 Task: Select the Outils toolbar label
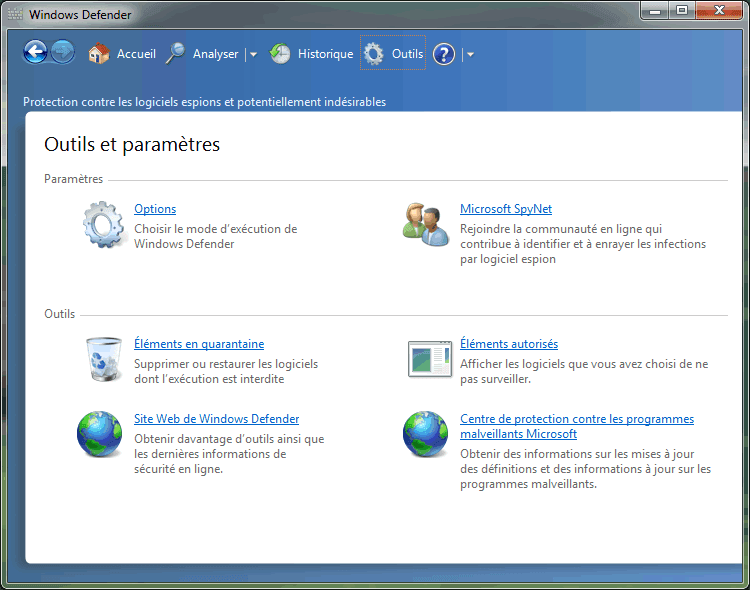click(408, 54)
